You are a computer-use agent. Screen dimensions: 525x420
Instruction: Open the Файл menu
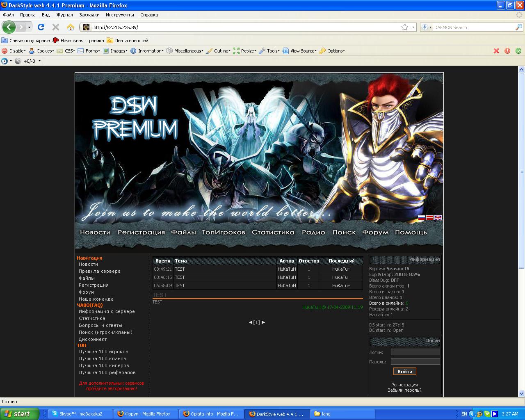[x=8, y=15]
